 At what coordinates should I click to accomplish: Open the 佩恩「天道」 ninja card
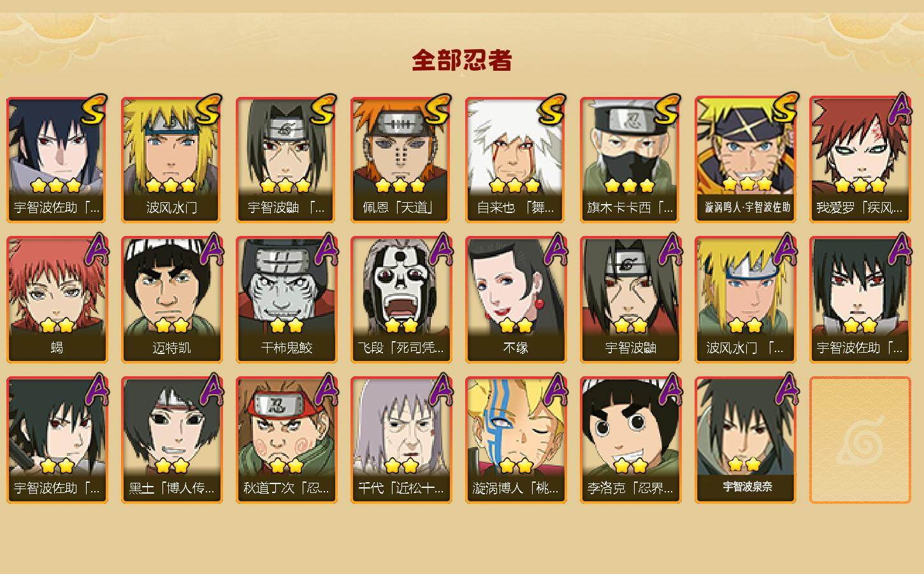click(x=401, y=159)
